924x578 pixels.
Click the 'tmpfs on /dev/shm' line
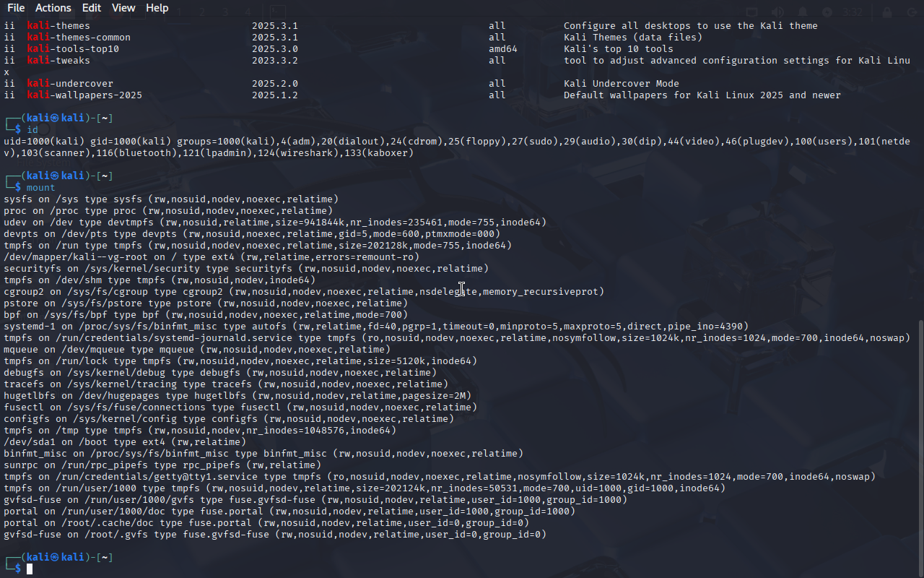pyautogui.click(x=160, y=280)
